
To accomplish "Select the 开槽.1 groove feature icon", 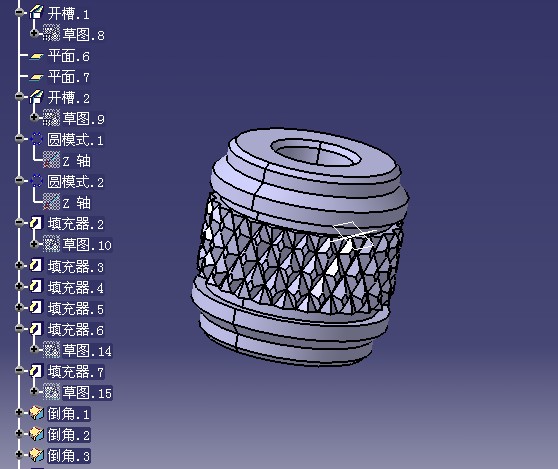I will tap(36, 13).
